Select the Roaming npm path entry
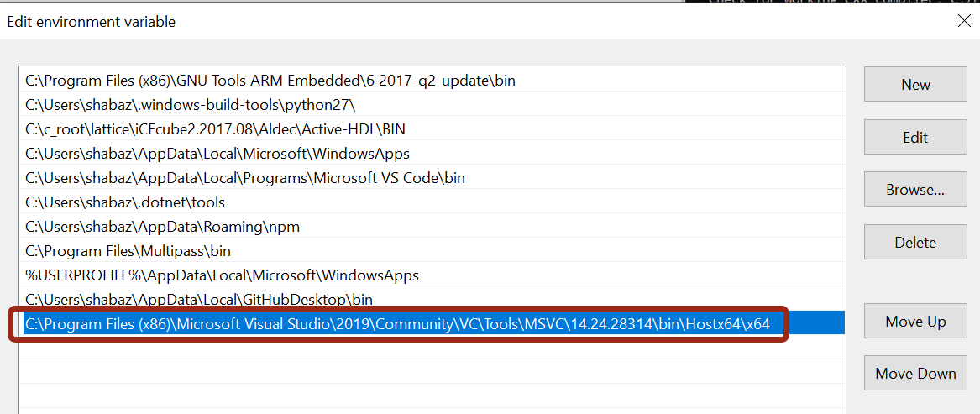The height and width of the screenshot is (414, 980). [x=432, y=227]
